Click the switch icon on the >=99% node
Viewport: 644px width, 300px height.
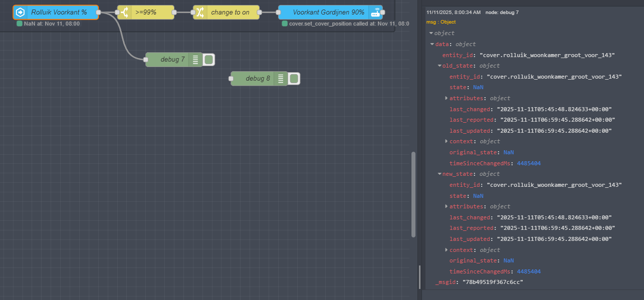click(x=124, y=13)
